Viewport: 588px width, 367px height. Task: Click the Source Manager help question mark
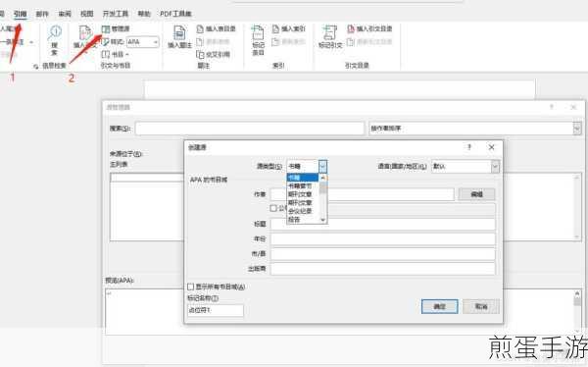pyautogui.click(x=551, y=107)
